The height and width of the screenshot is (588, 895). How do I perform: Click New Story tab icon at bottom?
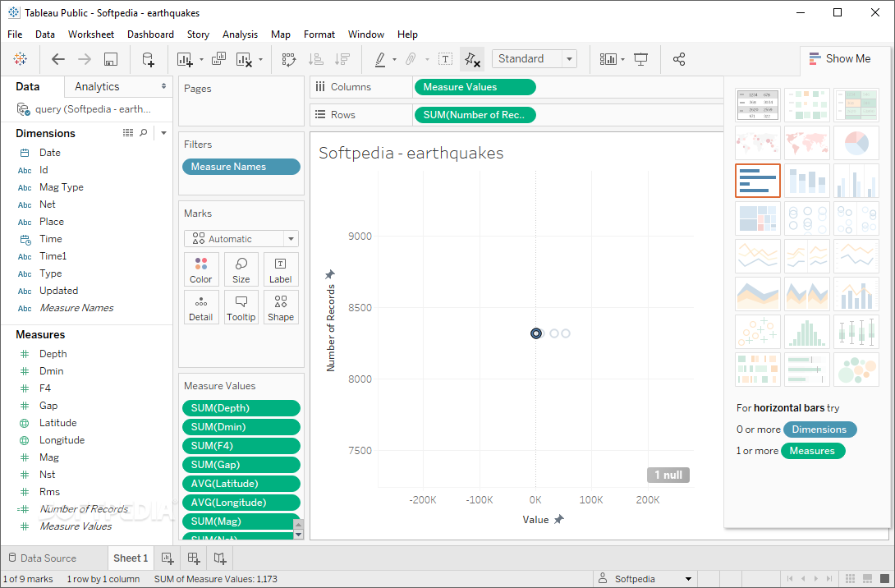pos(220,558)
